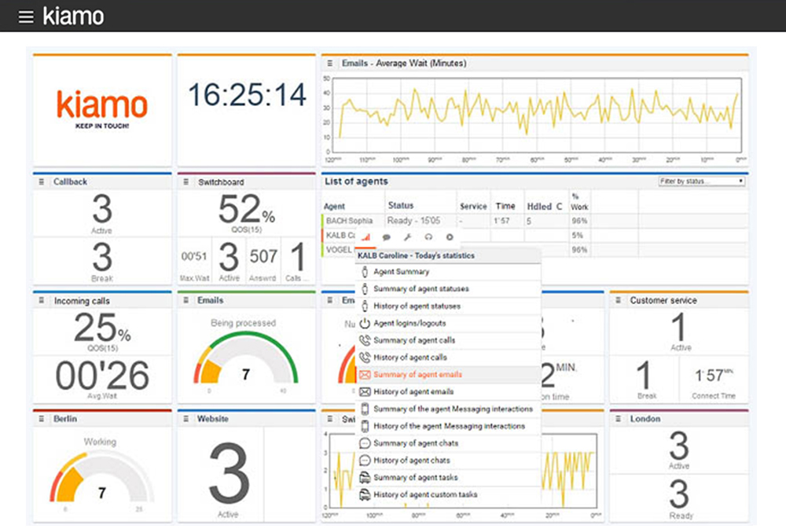Click the Incoming calls 25% QOS value
Screen dimensions: 786x532
102,328
